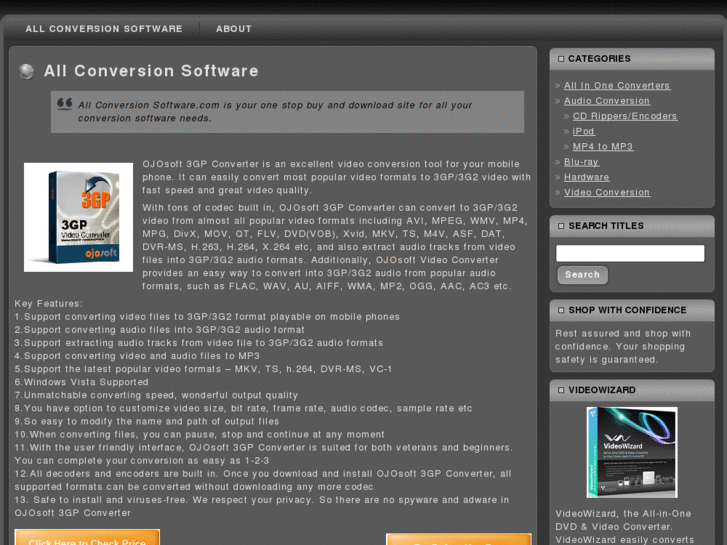Click the arrow bullet before Blu-ray

[558, 162]
